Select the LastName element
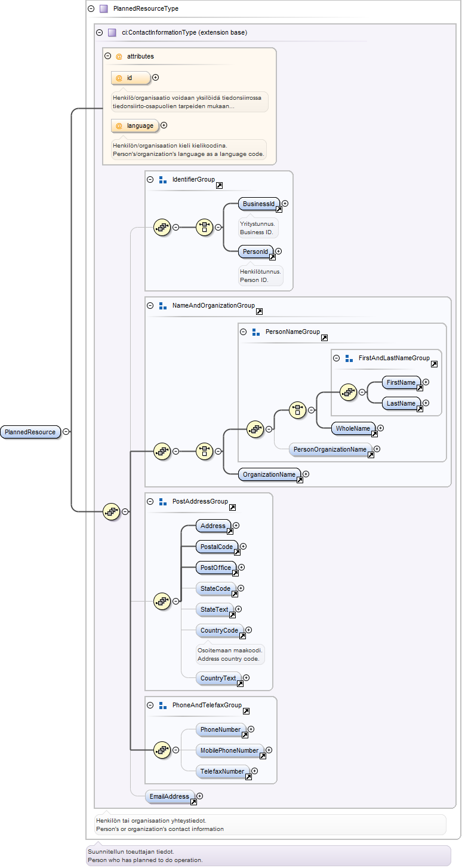The width and height of the screenshot is (462, 868). click(x=401, y=403)
